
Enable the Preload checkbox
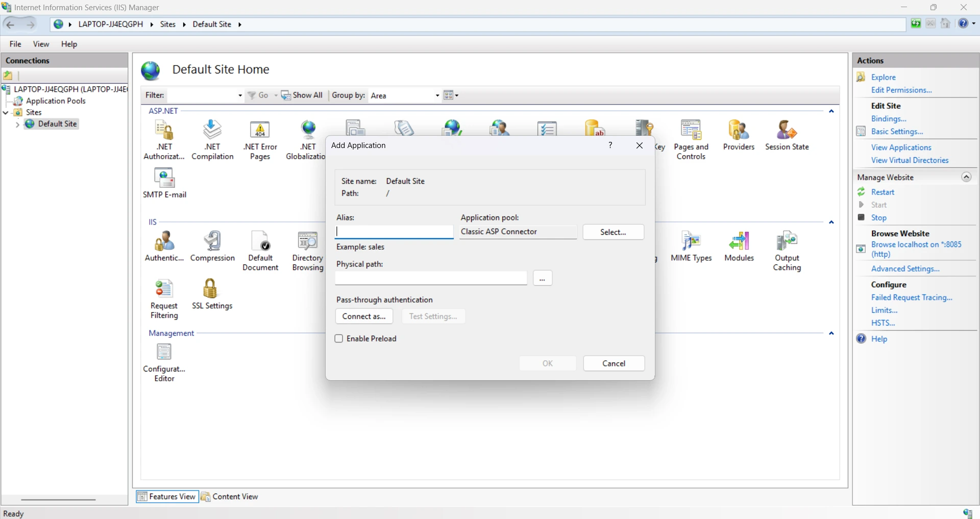point(338,339)
